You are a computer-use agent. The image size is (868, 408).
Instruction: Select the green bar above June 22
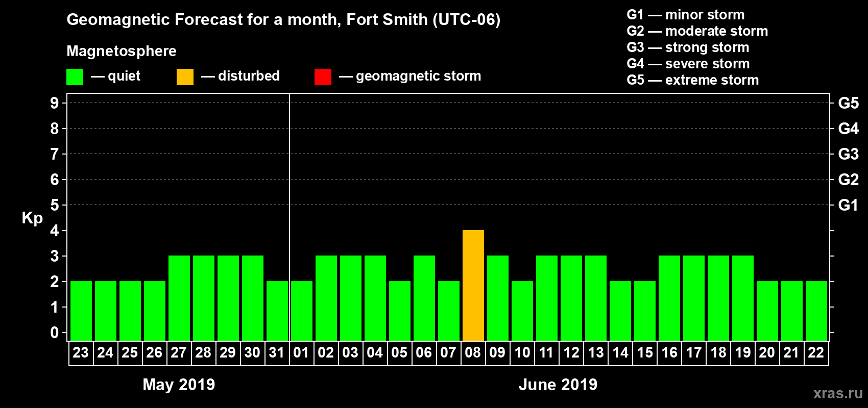pos(816,311)
